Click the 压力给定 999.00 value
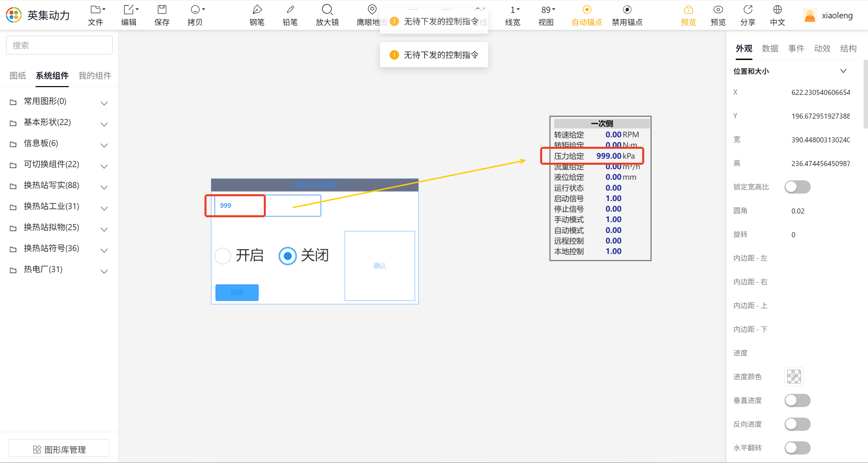The image size is (868, 463). (609, 156)
